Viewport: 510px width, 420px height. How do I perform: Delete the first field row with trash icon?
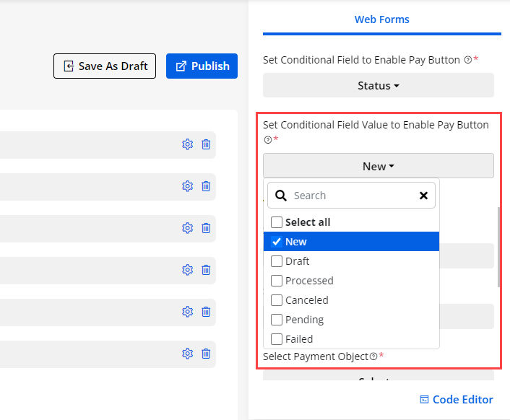pos(206,144)
